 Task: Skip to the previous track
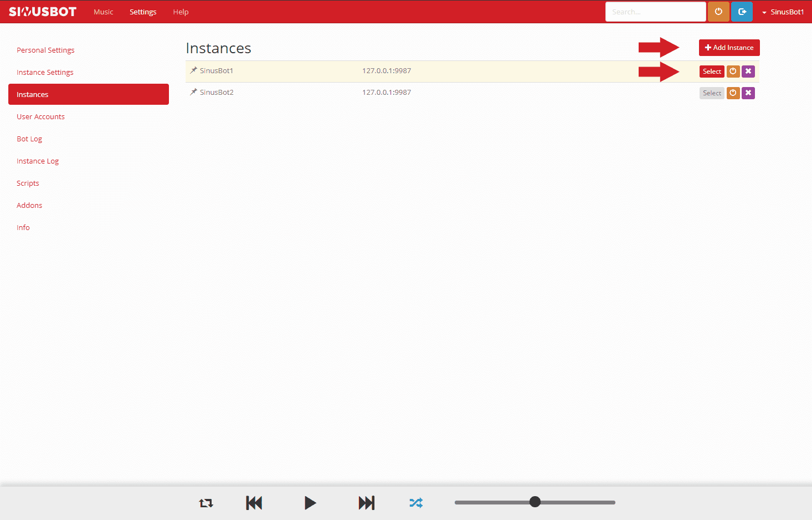pos(254,503)
